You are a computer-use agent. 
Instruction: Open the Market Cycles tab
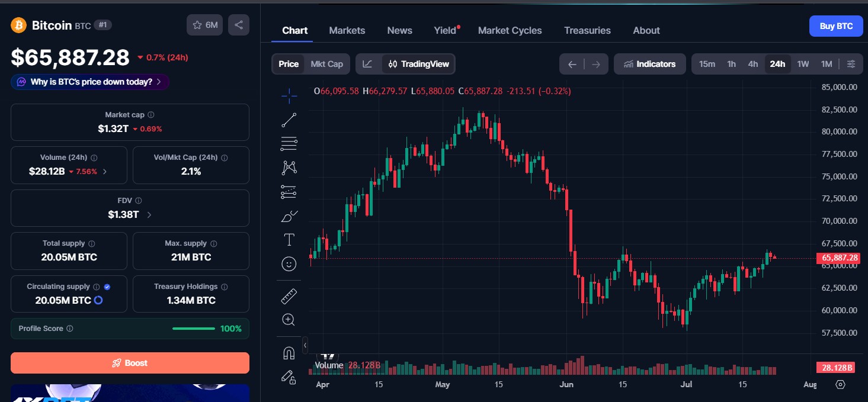(x=510, y=30)
